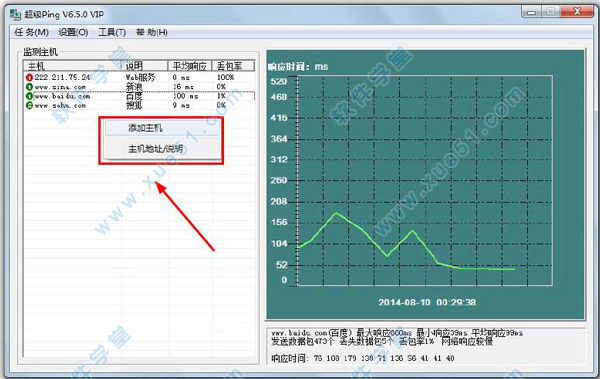
Task: Open the 任务(M) menu
Action: pyautogui.click(x=31, y=32)
